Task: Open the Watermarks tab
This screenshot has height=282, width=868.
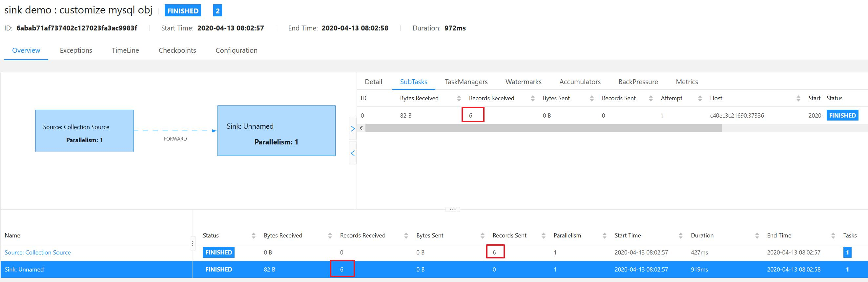Action: [523, 82]
